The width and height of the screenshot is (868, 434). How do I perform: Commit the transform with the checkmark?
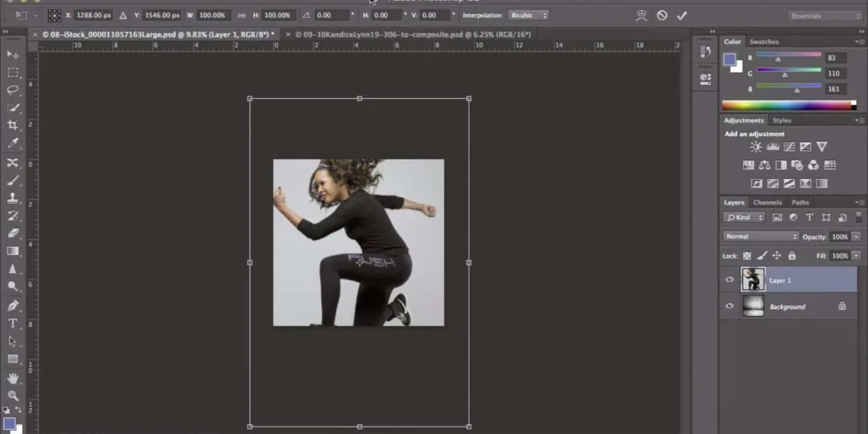[x=681, y=15]
